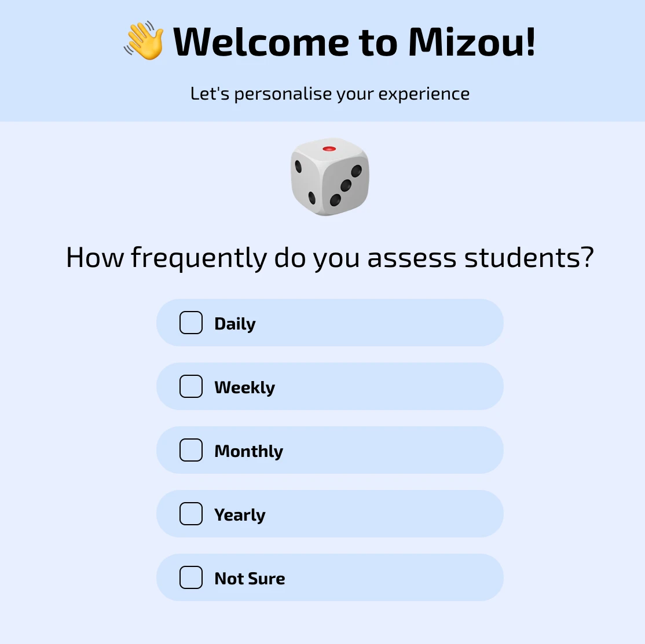Screen dimensions: 645x644
Task: Click empty right side of Daily pill
Action: (391, 323)
